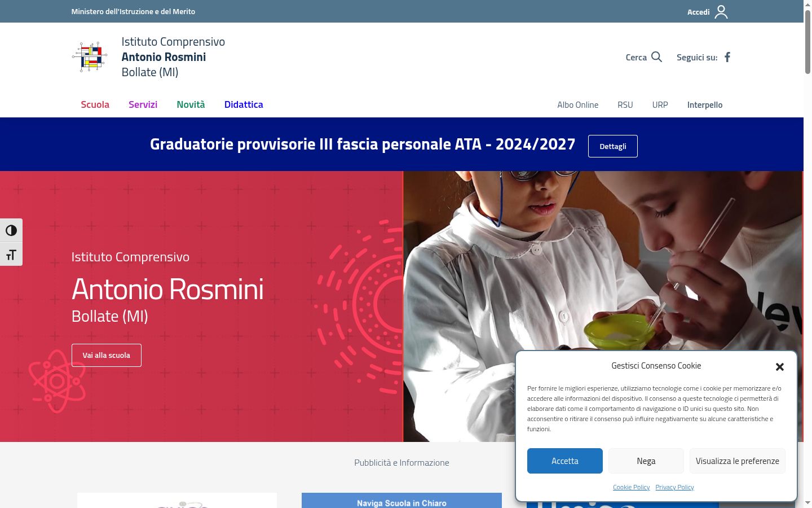Click the Naviga Scuola in Chiaro banner
The height and width of the screenshot is (508, 812).
[x=401, y=500]
